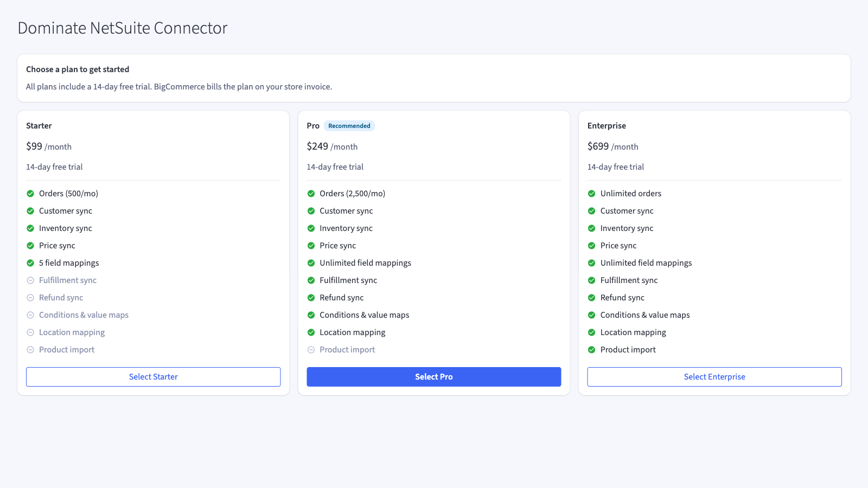
Task: Click the Starter plan heading
Action: [39, 126]
